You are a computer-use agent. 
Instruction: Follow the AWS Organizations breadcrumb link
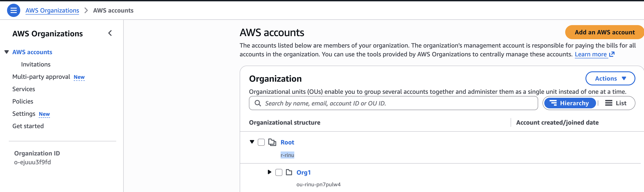pyautogui.click(x=52, y=11)
